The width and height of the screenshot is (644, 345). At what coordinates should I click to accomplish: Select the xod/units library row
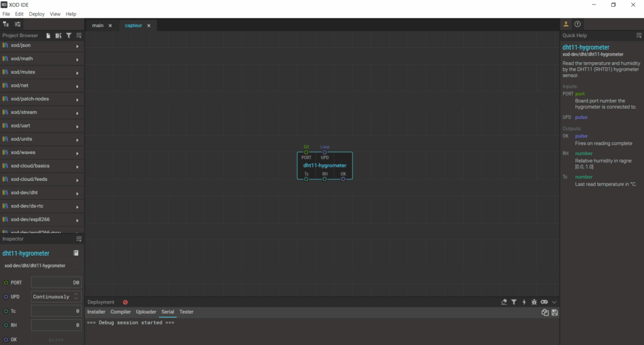42,140
